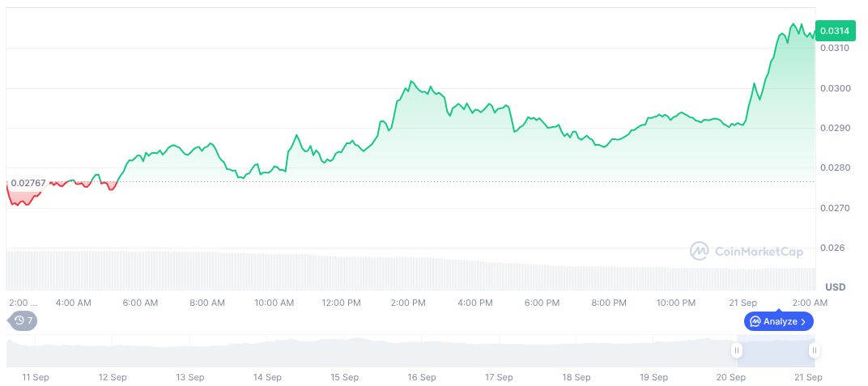This screenshot has width=868, height=386.
Task: Click 18 Sep on the overview timeline
Action: [x=577, y=377]
